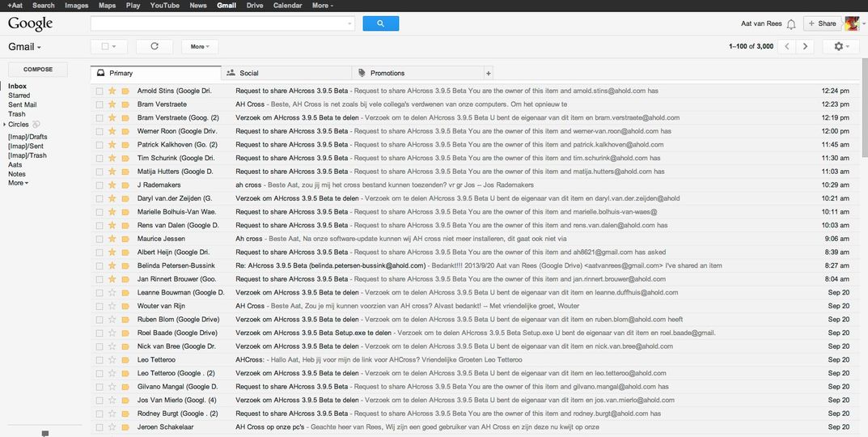
Task: Open the search options arrow in search box
Action: [349, 23]
